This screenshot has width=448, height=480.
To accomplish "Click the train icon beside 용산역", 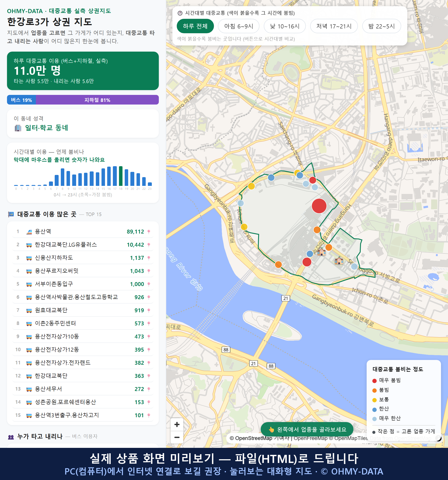I will click(x=29, y=232).
